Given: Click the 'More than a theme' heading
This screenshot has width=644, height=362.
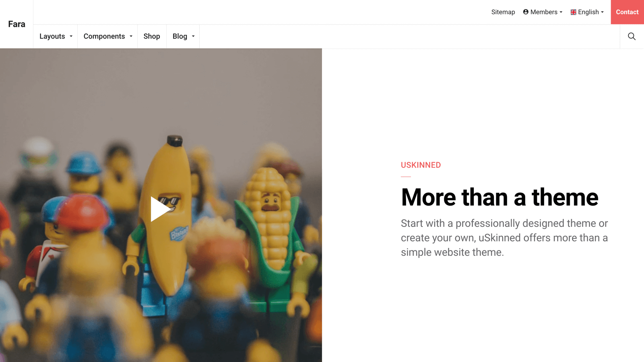Looking at the screenshot, I should [x=500, y=197].
